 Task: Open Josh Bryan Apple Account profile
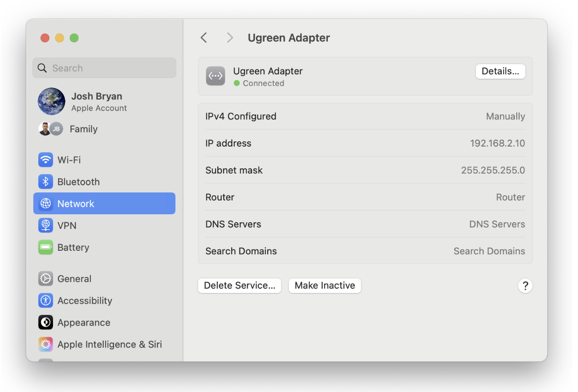97,102
